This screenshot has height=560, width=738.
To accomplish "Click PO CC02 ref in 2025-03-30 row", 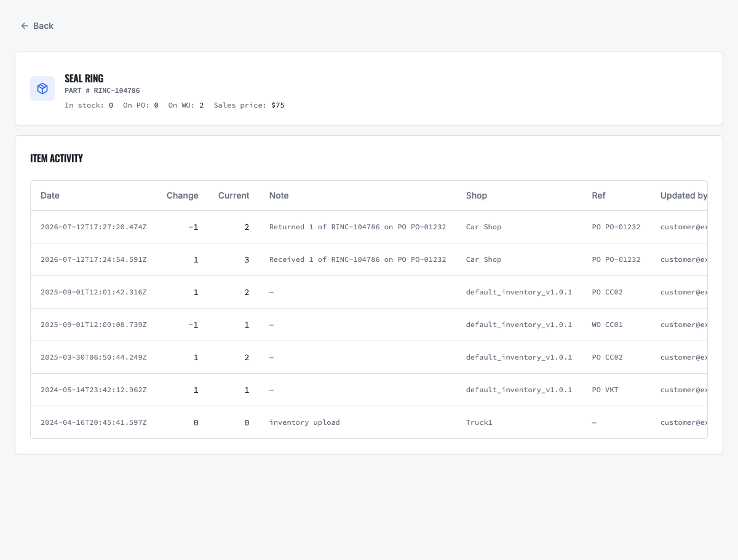I will pyautogui.click(x=608, y=357).
